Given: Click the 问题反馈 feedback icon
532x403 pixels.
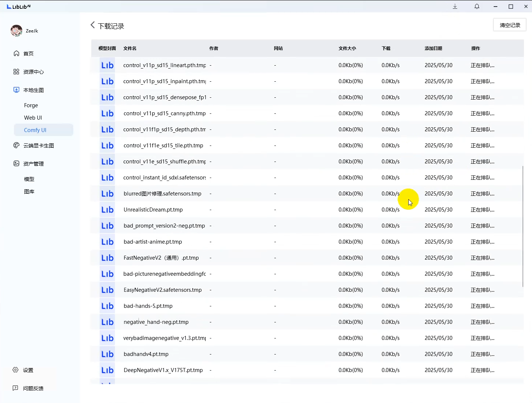Looking at the screenshot, I should click(16, 388).
